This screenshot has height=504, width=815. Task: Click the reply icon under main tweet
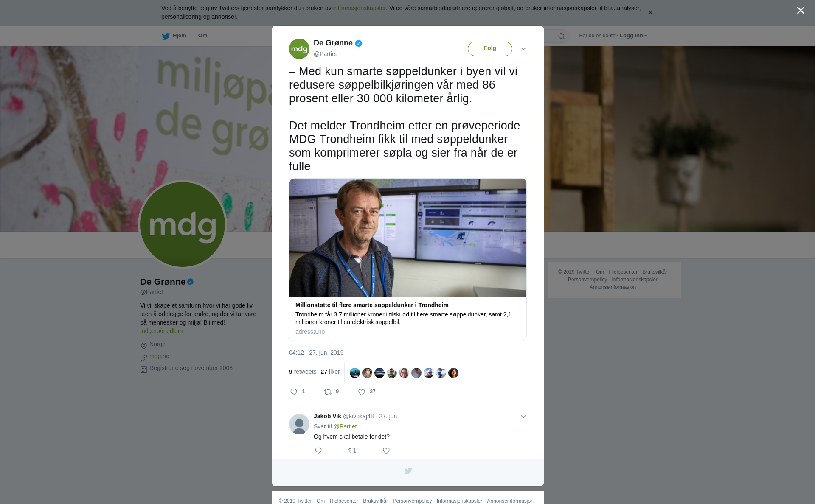(x=294, y=392)
